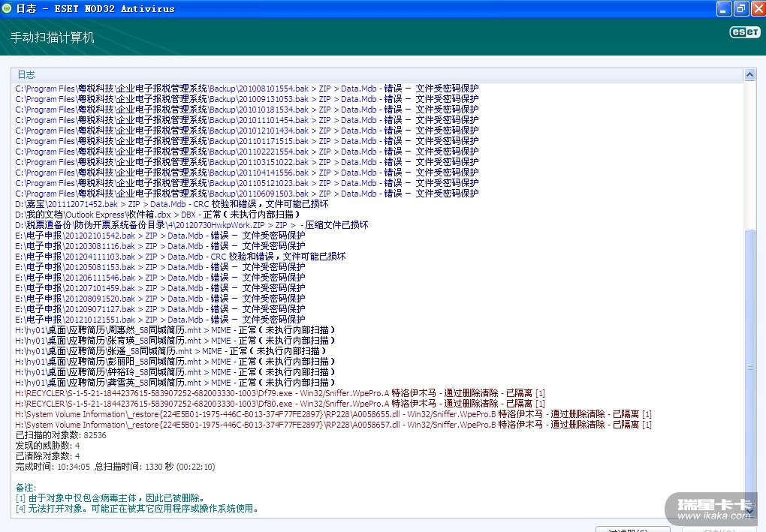Click the vertical scrollbar thumb in the log
The height and width of the screenshot is (532, 766).
point(749,366)
